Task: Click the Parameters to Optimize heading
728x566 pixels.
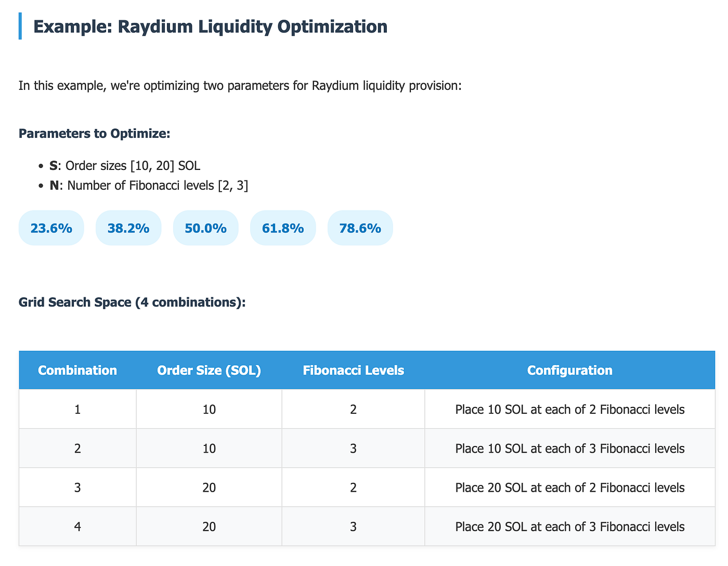Action: pos(94,133)
